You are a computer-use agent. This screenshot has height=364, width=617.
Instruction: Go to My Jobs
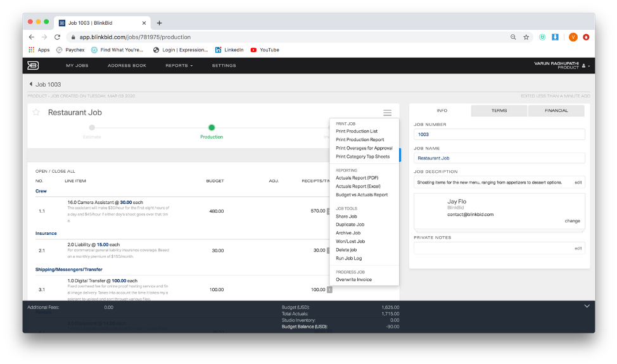(x=77, y=66)
